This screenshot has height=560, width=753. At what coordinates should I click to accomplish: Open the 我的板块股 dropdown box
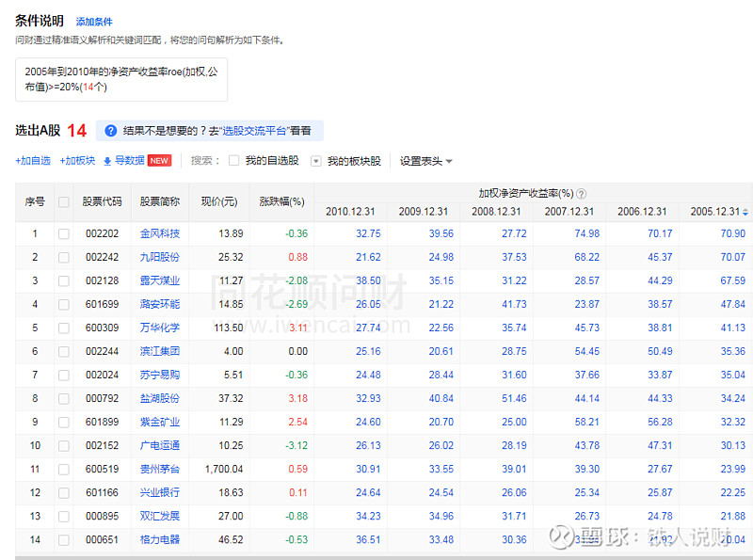click(316, 161)
